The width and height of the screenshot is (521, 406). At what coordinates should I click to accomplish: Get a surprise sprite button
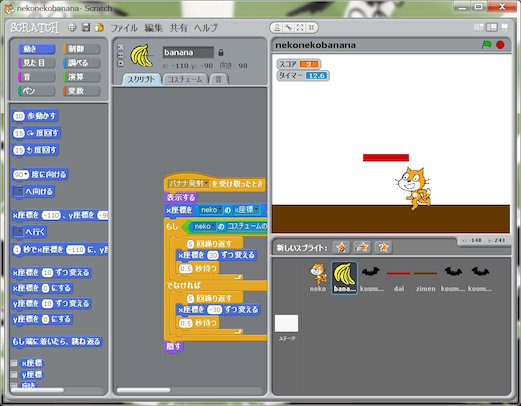click(383, 247)
